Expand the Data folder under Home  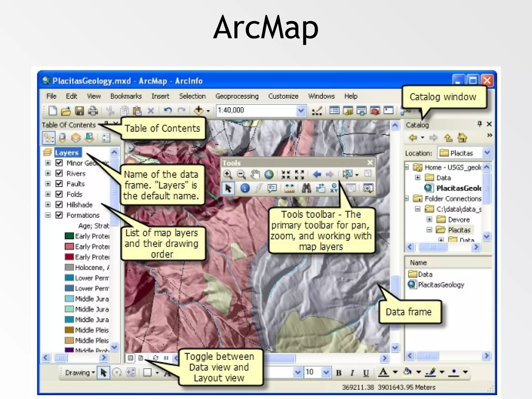click(x=418, y=177)
